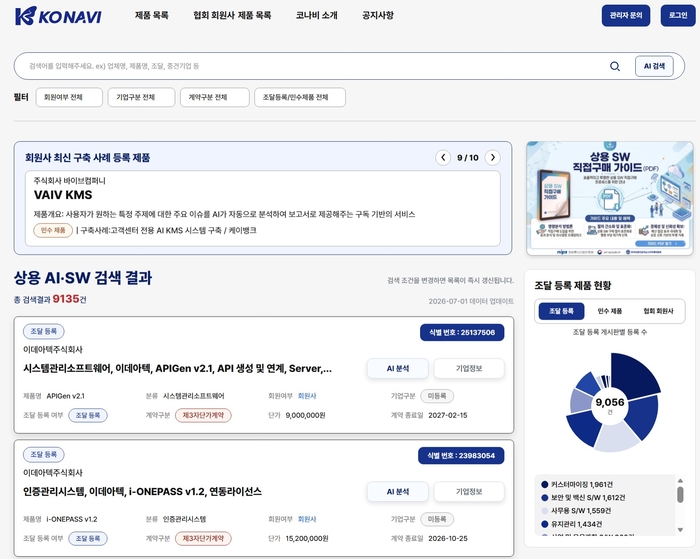The height and width of the screenshot is (559, 700).
Task: Open 코나비 소개 menu
Action: (317, 16)
